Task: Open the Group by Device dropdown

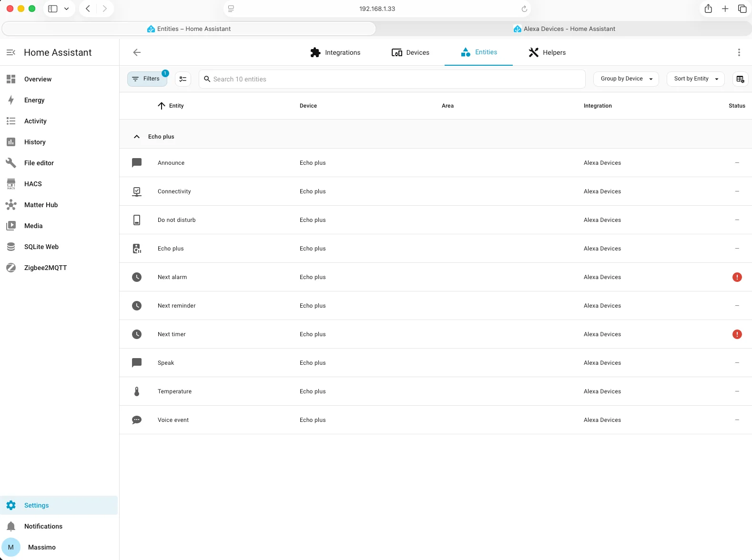Action: click(x=626, y=79)
